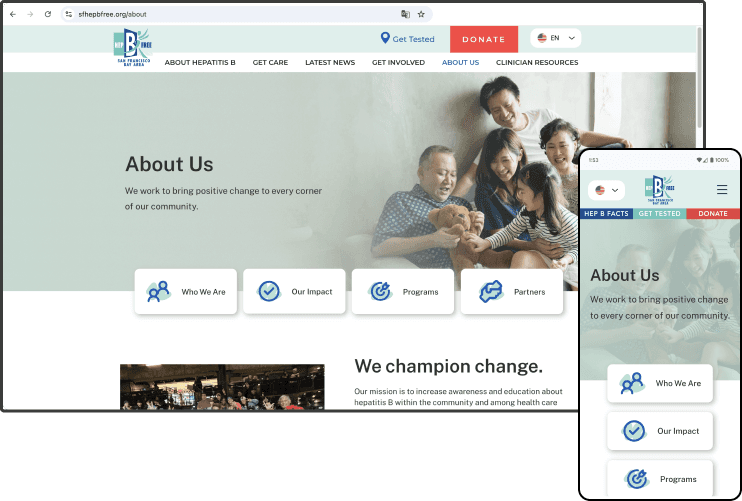Open the hamburger menu on mobile view
This screenshot has width=742, height=501.
pos(722,190)
